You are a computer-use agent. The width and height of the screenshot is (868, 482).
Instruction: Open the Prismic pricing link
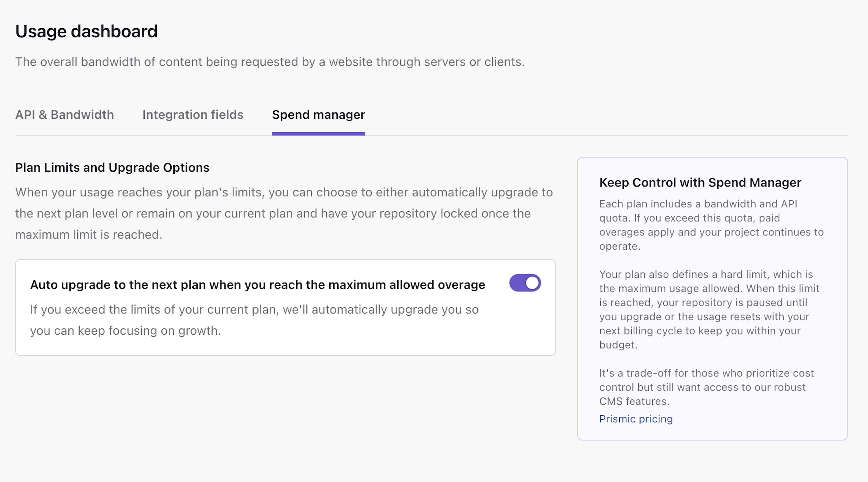click(635, 419)
